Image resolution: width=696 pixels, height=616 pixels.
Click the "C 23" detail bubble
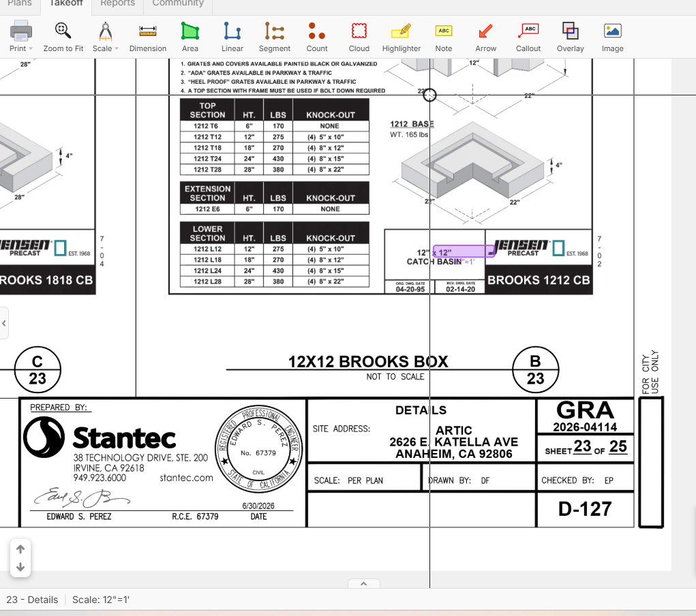37,370
